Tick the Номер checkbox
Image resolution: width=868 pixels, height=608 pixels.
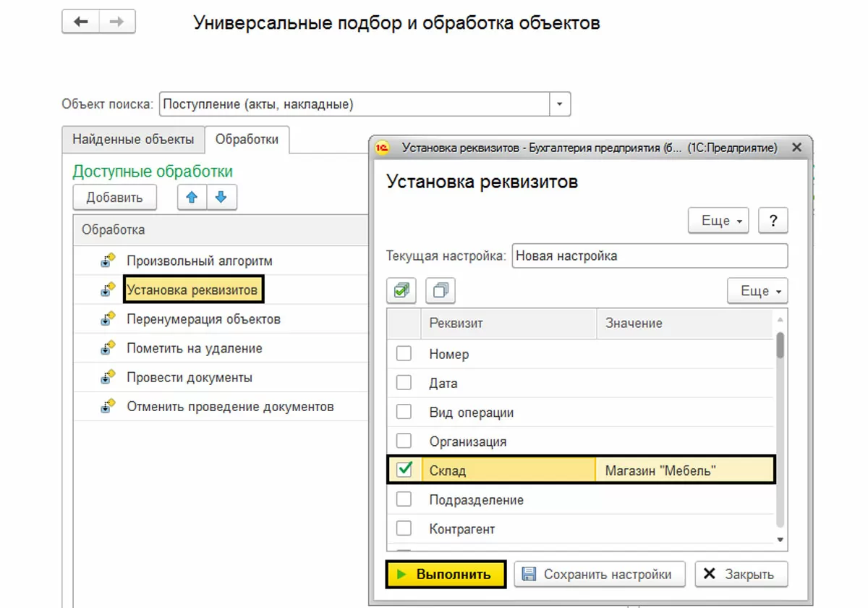tap(404, 354)
